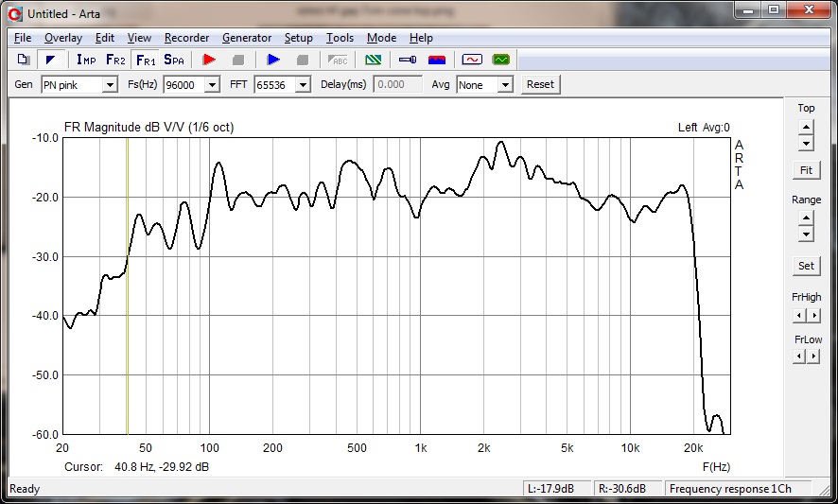Minimize the Arta window
This screenshot has width=838, height=504.
pyautogui.click(x=748, y=10)
